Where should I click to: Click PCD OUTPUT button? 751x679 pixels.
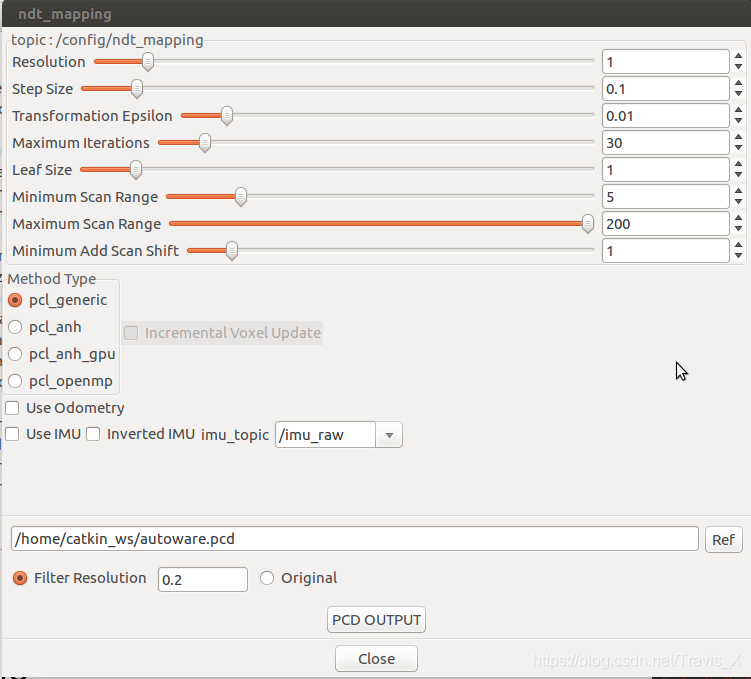(x=376, y=620)
